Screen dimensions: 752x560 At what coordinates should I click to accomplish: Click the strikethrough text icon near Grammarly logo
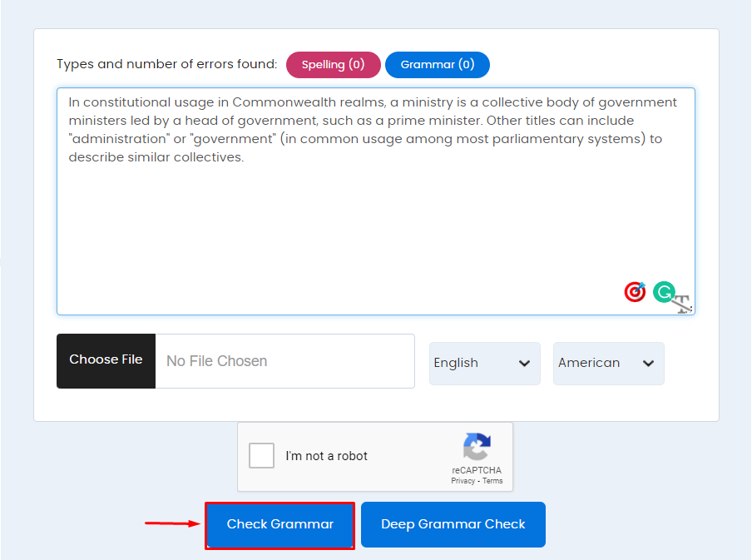[x=680, y=303]
